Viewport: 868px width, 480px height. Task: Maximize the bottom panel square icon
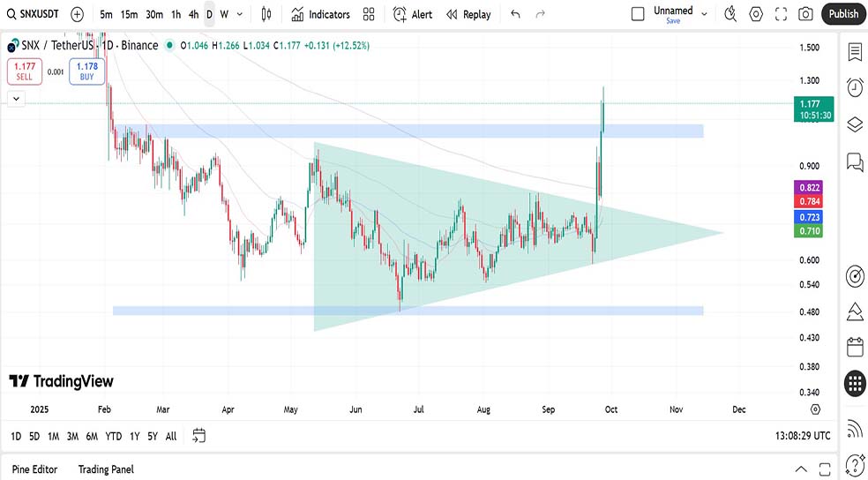click(824, 469)
